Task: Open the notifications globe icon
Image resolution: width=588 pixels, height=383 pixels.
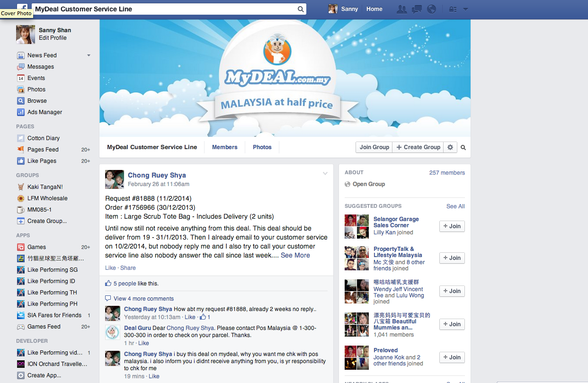Action: coord(431,9)
